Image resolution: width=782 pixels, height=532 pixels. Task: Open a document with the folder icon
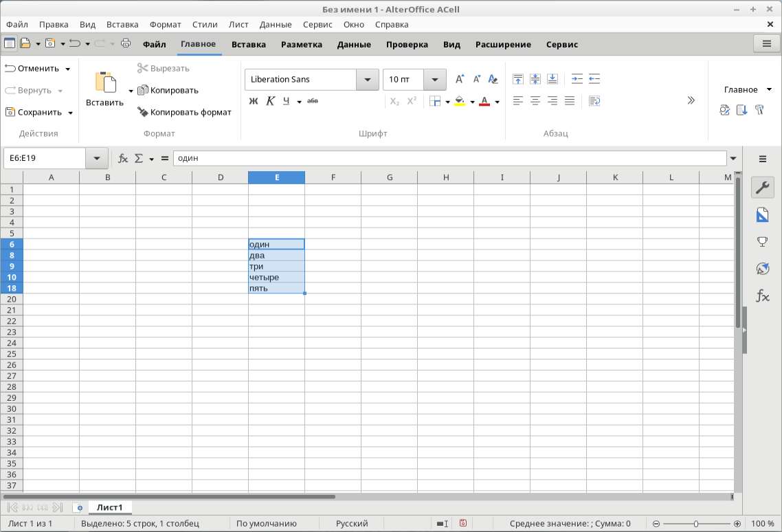click(25, 43)
